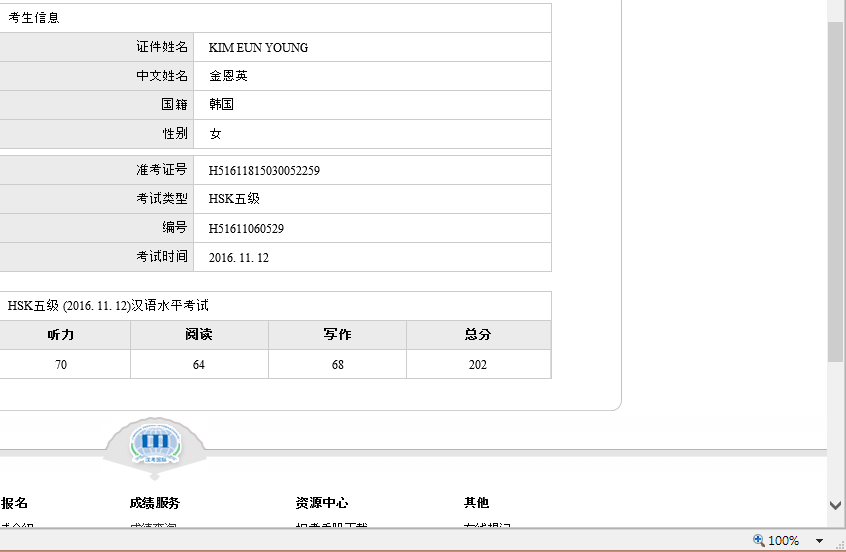The width and height of the screenshot is (846, 552).
Task: Click the vertical scrollbar thumb
Action: [835, 192]
